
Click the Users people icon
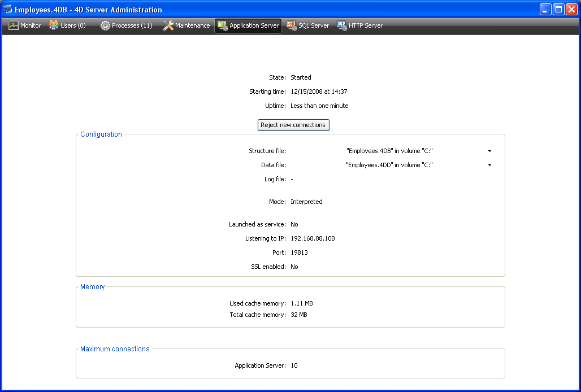pos(54,25)
